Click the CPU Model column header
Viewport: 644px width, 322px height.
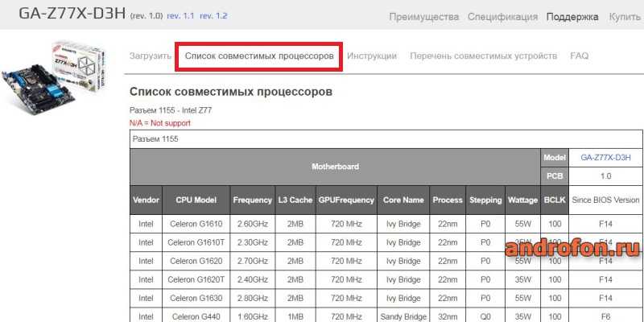tap(196, 200)
